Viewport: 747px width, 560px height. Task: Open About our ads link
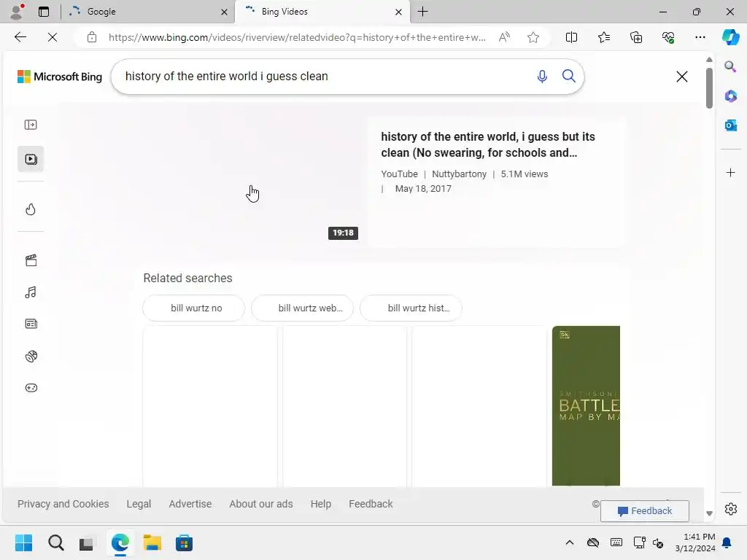click(x=261, y=504)
